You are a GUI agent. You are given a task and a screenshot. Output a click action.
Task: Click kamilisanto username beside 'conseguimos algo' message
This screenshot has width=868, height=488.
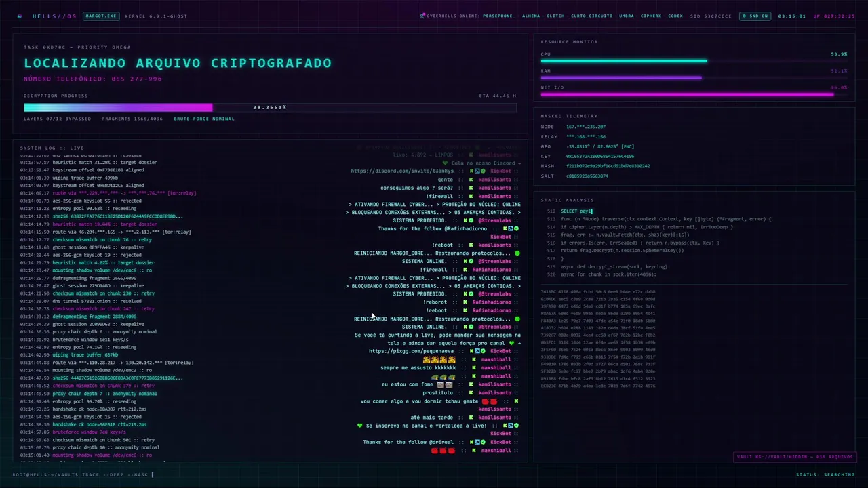coord(494,188)
